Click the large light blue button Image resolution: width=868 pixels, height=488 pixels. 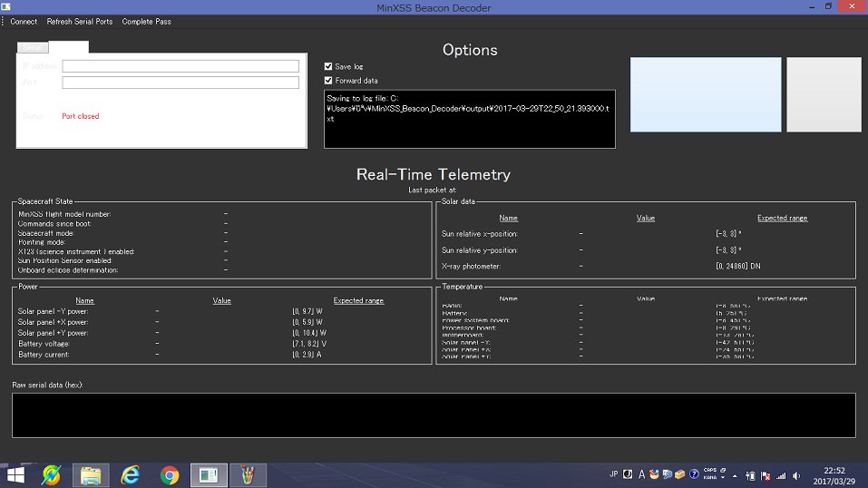click(706, 94)
